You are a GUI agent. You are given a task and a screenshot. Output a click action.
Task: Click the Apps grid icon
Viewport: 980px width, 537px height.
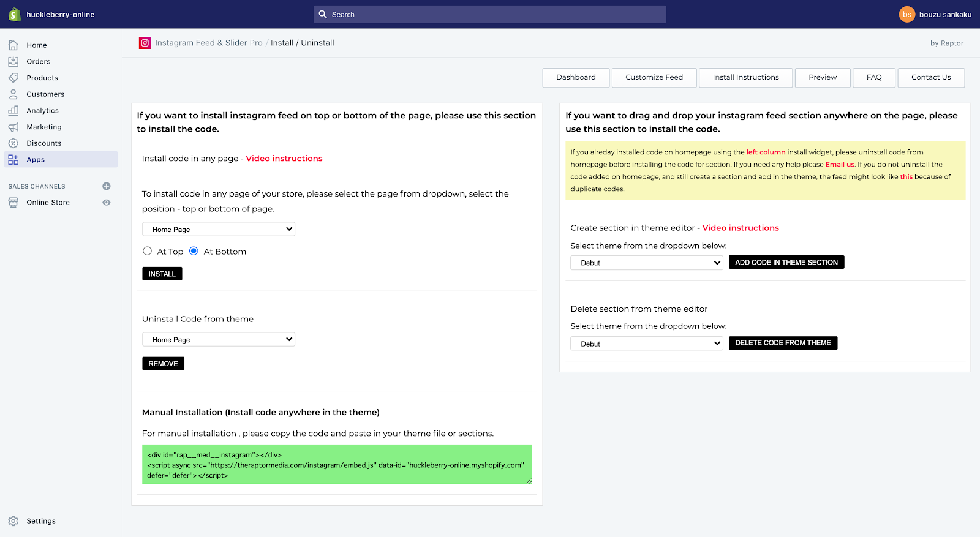coord(13,159)
